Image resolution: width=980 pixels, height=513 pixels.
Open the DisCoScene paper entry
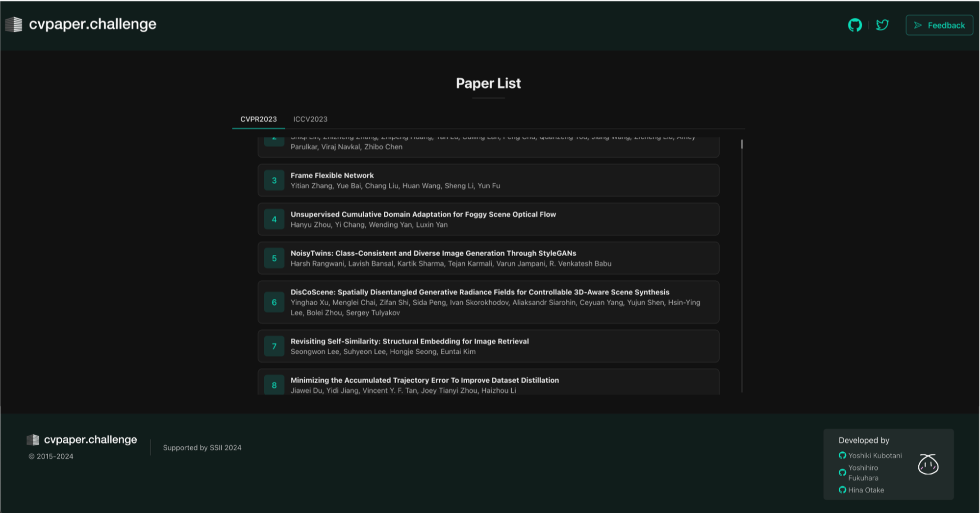[x=488, y=302]
